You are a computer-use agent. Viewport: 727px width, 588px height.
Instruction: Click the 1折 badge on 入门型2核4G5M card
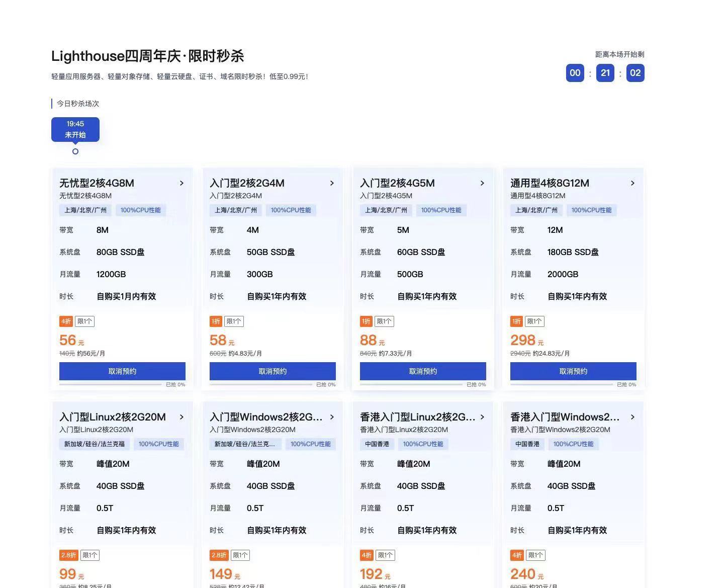(x=366, y=321)
